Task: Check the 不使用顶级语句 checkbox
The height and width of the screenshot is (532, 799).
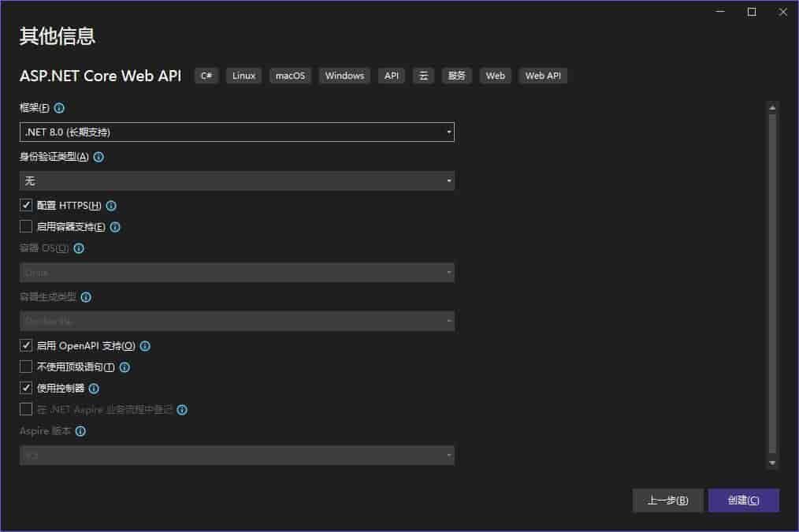Action: pos(26,366)
